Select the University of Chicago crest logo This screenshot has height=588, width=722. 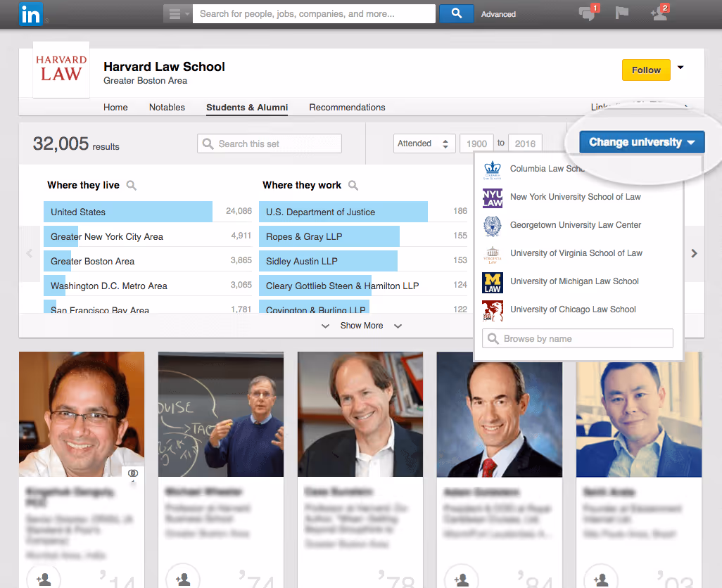coord(493,311)
